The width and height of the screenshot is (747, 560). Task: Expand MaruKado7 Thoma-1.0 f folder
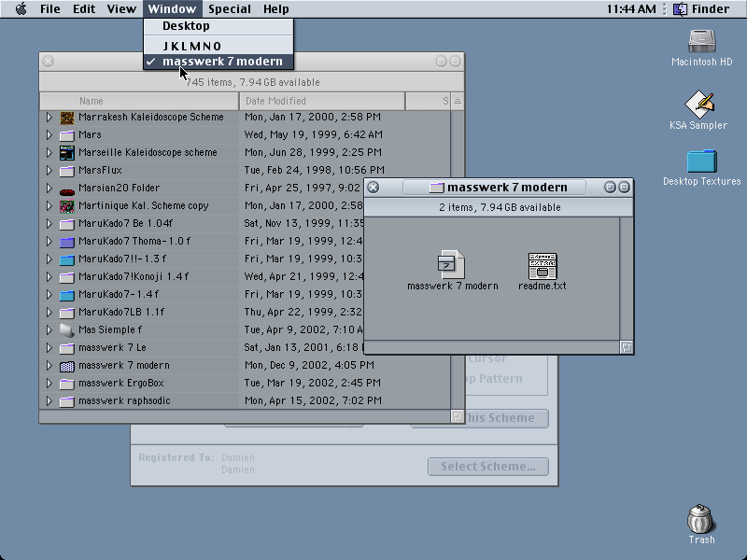pyautogui.click(x=49, y=241)
